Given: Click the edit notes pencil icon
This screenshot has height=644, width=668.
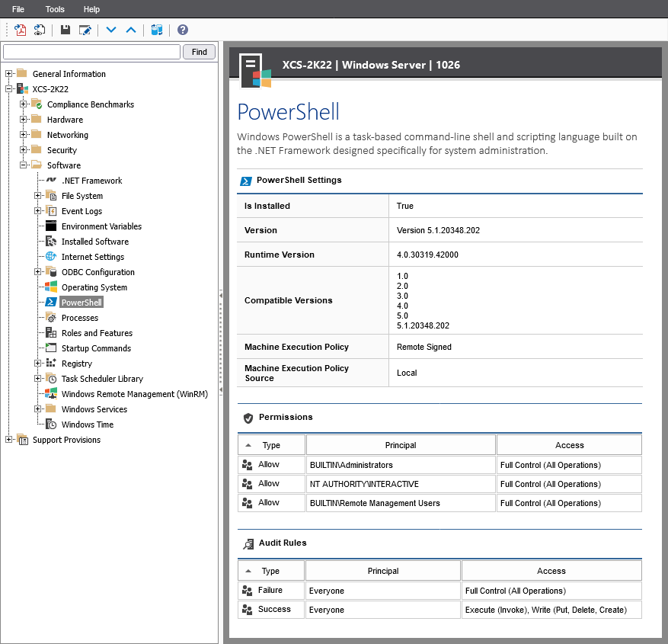Looking at the screenshot, I should click(x=85, y=30).
